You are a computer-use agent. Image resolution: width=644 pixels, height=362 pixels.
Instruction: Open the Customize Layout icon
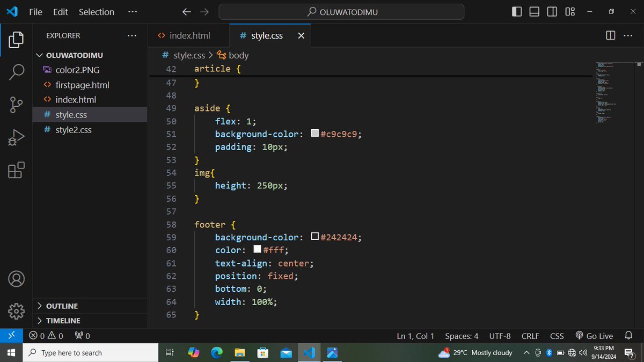(570, 12)
